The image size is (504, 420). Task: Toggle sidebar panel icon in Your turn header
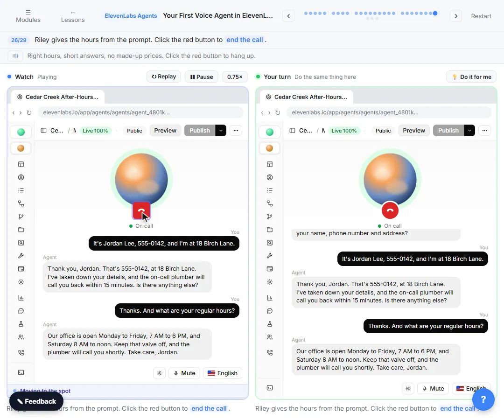coord(292,131)
